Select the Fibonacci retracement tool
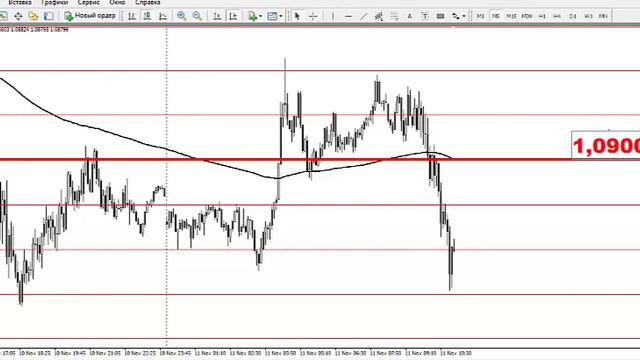Viewport: 640px width, 360px height. [x=394, y=16]
